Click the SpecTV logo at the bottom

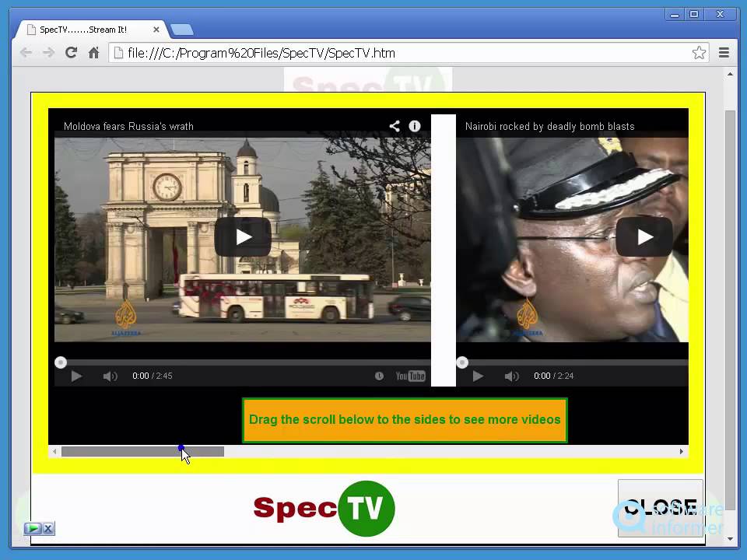coord(324,508)
